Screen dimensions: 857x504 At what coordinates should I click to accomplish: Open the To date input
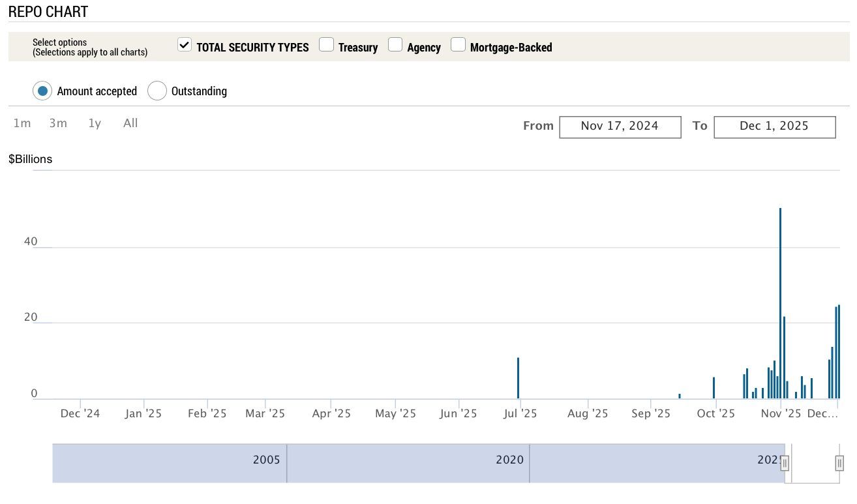tap(774, 126)
